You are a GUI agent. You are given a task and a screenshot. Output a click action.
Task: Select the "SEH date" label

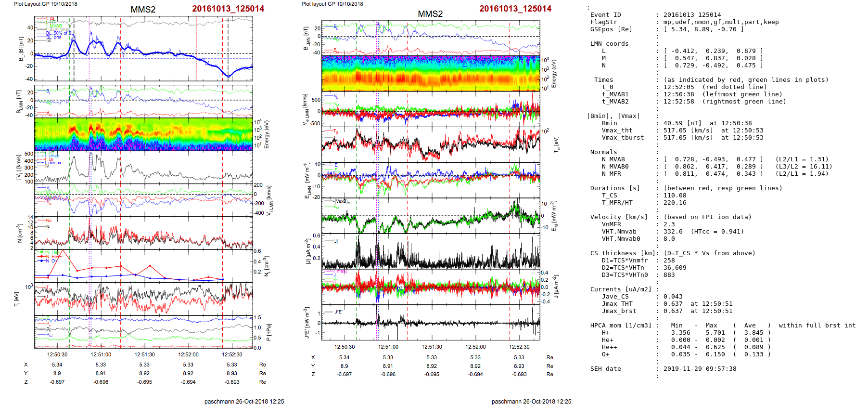pyautogui.click(x=605, y=369)
